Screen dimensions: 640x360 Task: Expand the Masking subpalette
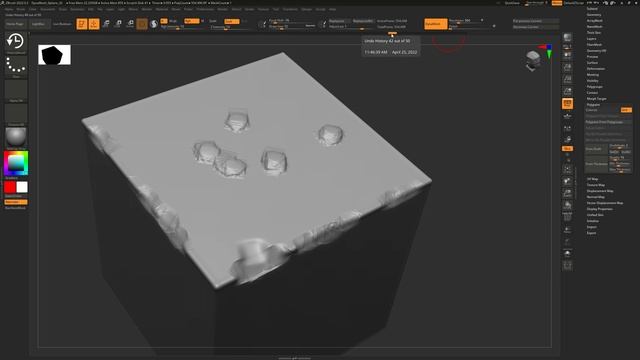[x=593, y=75]
